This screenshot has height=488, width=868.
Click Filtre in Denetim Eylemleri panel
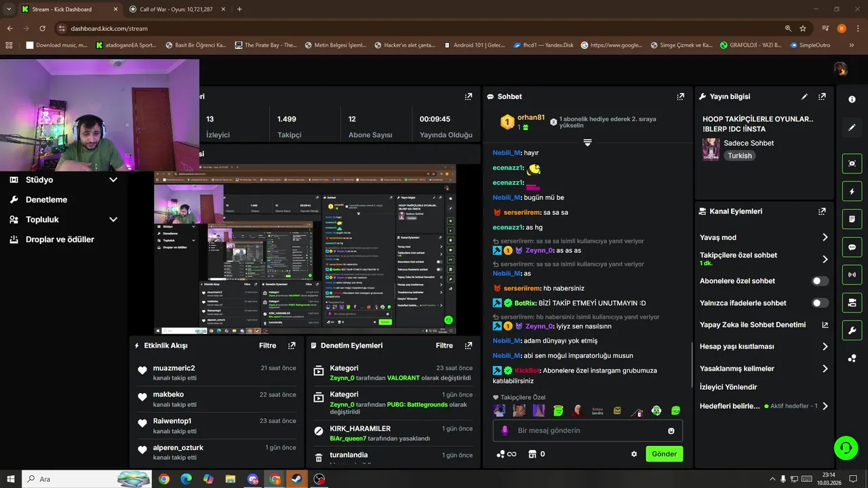pyautogui.click(x=444, y=346)
